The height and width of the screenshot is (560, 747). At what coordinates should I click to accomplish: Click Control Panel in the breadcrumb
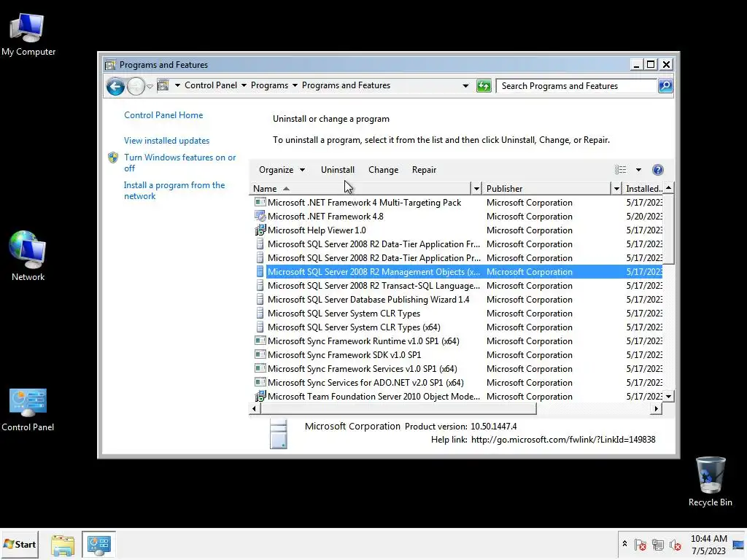(x=211, y=85)
